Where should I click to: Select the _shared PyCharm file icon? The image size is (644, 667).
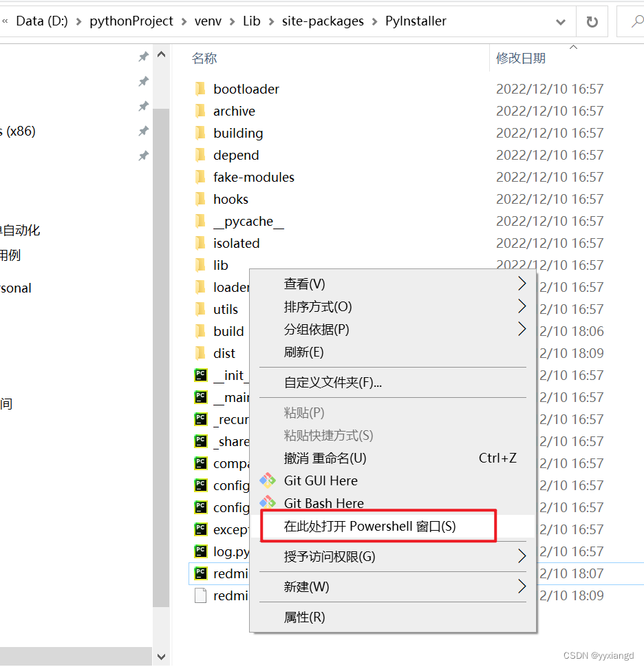pos(201,441)
